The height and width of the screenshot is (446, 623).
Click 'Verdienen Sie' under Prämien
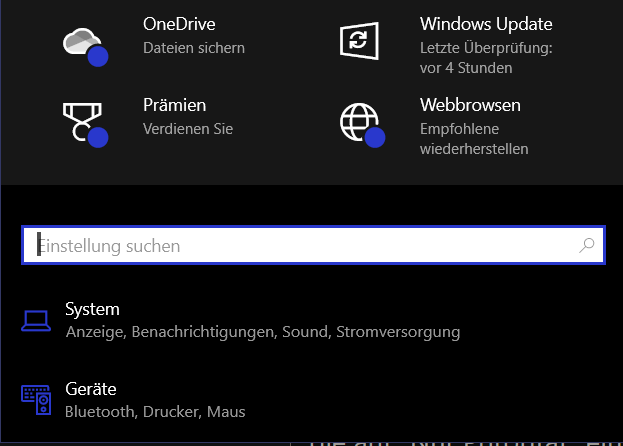pyautogui.click(x=188, y=129)
